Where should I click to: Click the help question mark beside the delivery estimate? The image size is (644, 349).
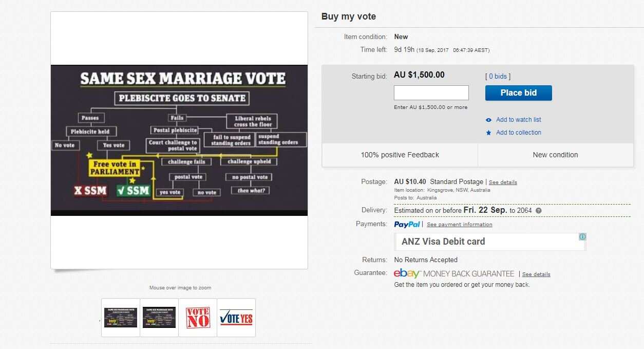pyautogui.click(x=538, y=210)
